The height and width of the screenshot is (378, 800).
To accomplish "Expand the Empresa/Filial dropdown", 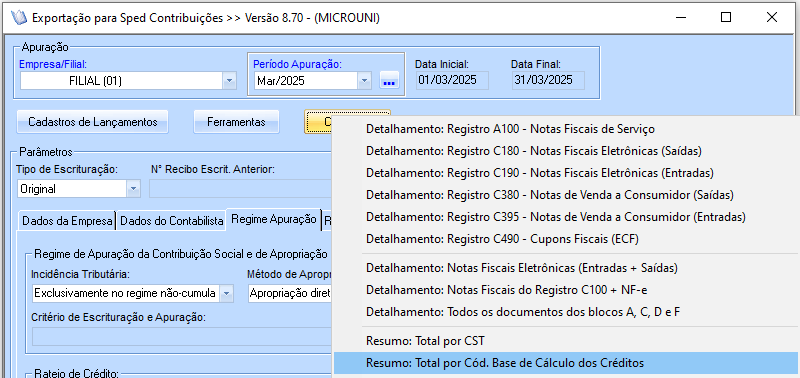I will [229, 81].
